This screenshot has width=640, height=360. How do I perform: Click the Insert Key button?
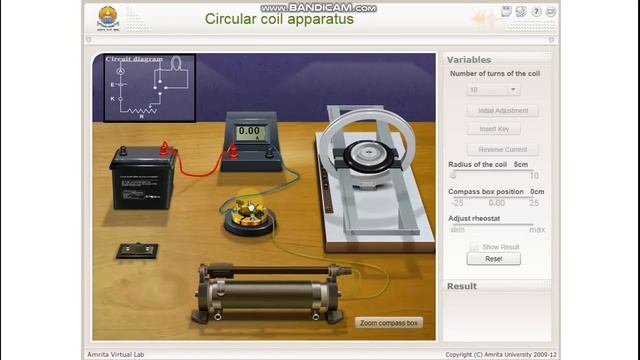493,129
